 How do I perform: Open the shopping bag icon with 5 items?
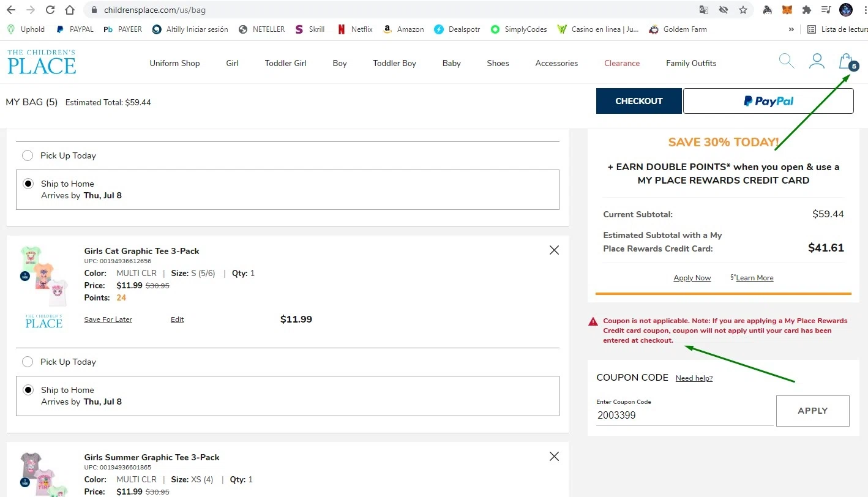848,62
